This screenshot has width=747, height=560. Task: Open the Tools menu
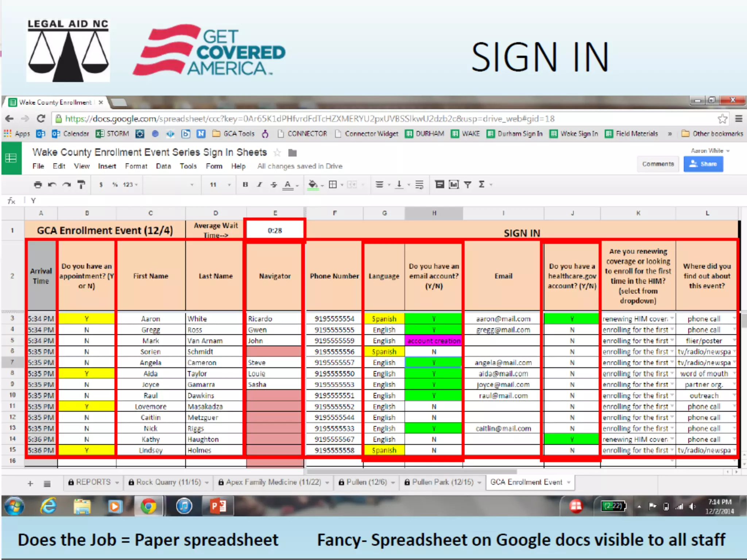(188, 166)
